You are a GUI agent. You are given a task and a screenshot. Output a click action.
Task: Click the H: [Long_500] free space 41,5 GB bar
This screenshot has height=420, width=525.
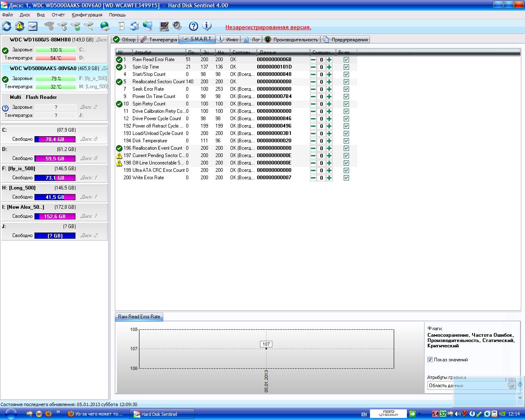(x=55, y=197)
